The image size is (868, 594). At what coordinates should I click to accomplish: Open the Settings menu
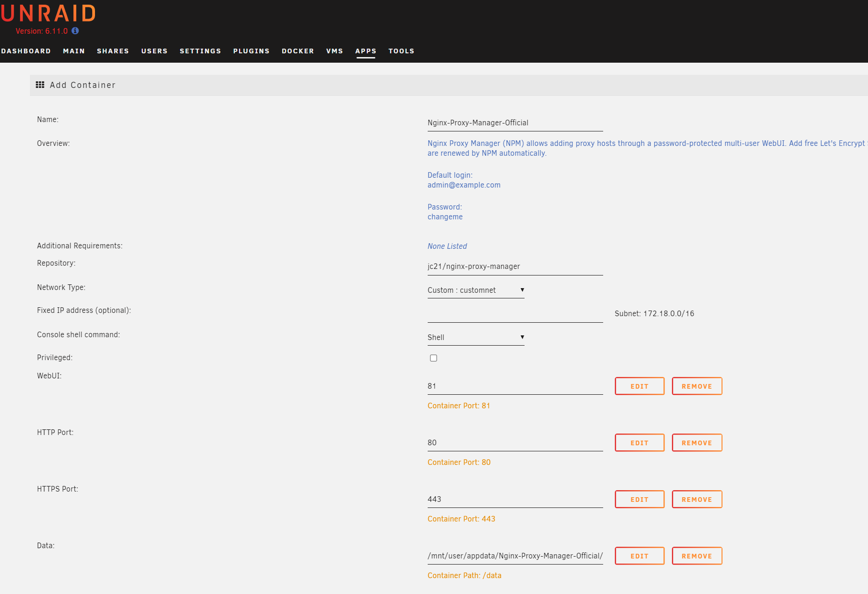[200, 51]
